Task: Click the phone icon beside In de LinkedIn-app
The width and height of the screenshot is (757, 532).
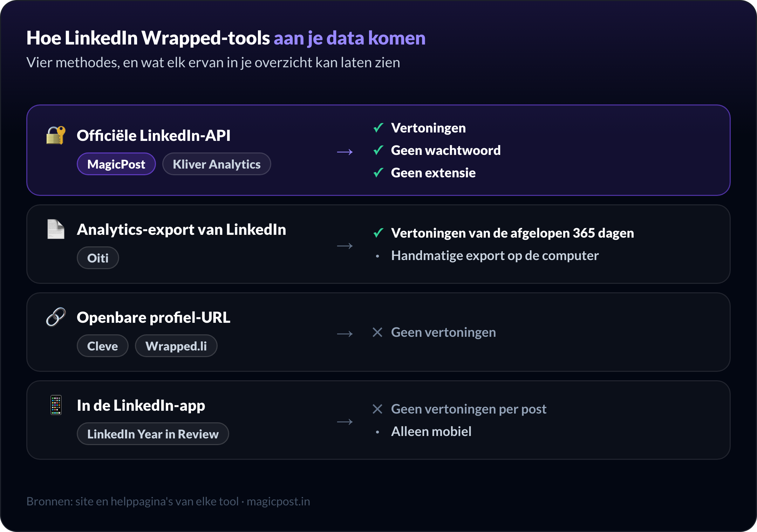Action: tap(56, 405)
